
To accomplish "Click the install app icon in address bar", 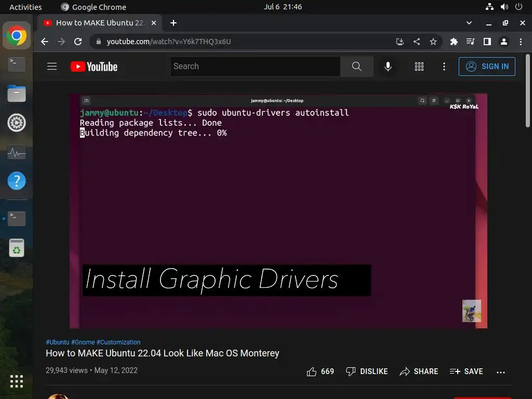I will coord(400,42).
